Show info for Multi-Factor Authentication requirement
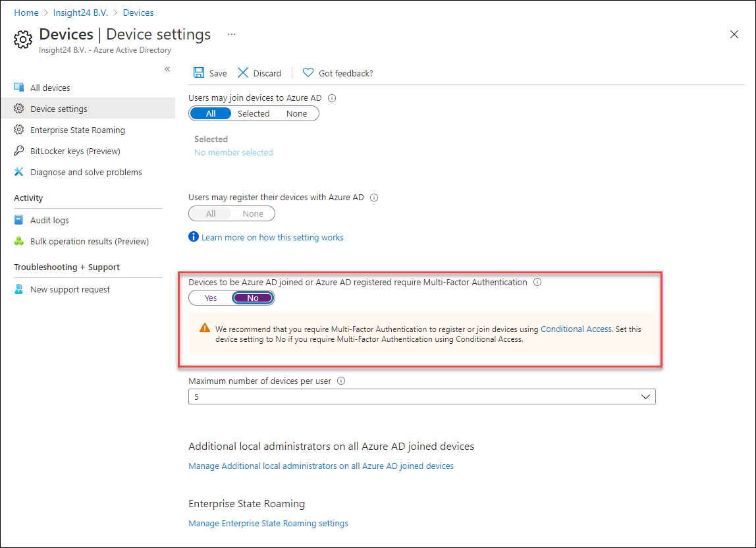The width and height of the screenshot is (756, 548). pyautogui.click(x=537, y=282)
